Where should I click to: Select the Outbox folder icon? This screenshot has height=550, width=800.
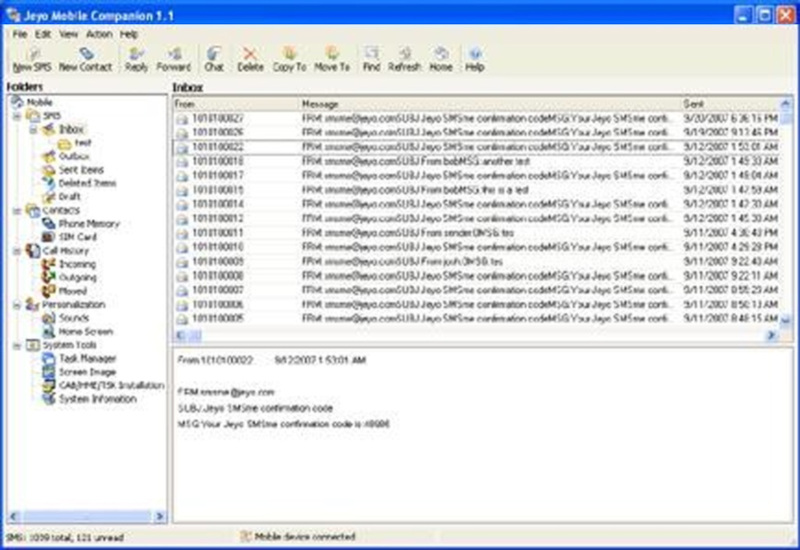click(49, 156)
